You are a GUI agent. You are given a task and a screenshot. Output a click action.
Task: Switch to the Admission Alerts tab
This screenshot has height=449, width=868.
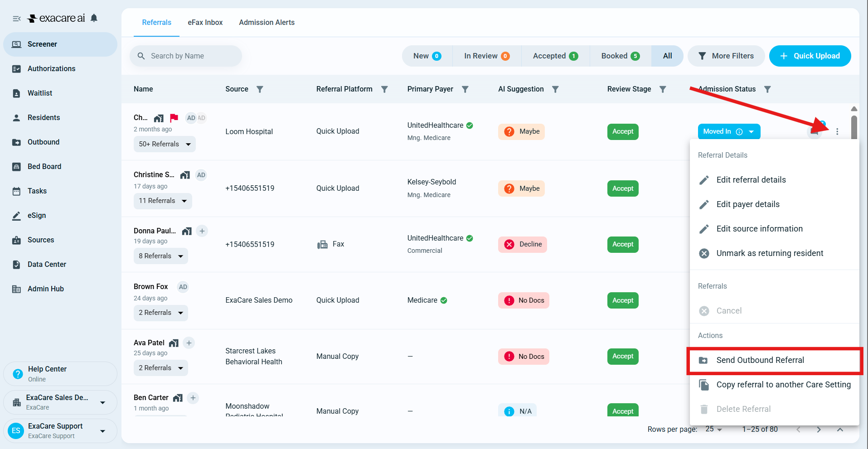click(x=267, y=23)
